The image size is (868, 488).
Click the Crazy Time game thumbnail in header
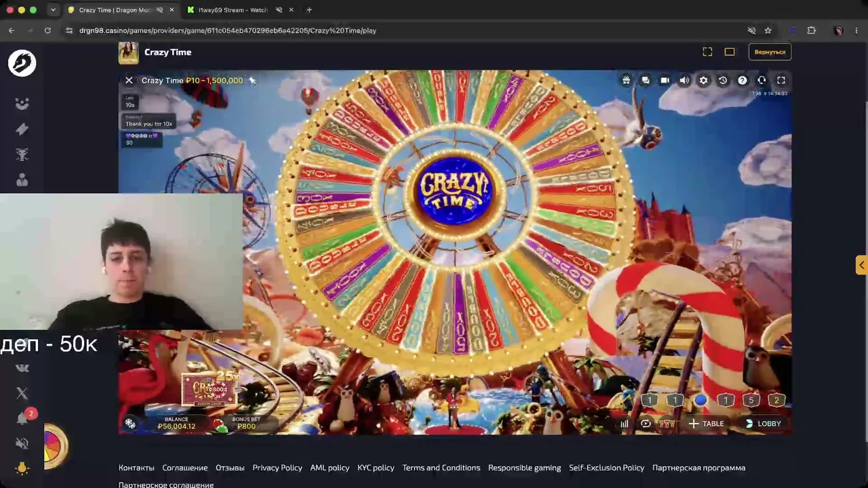[128, 52]
